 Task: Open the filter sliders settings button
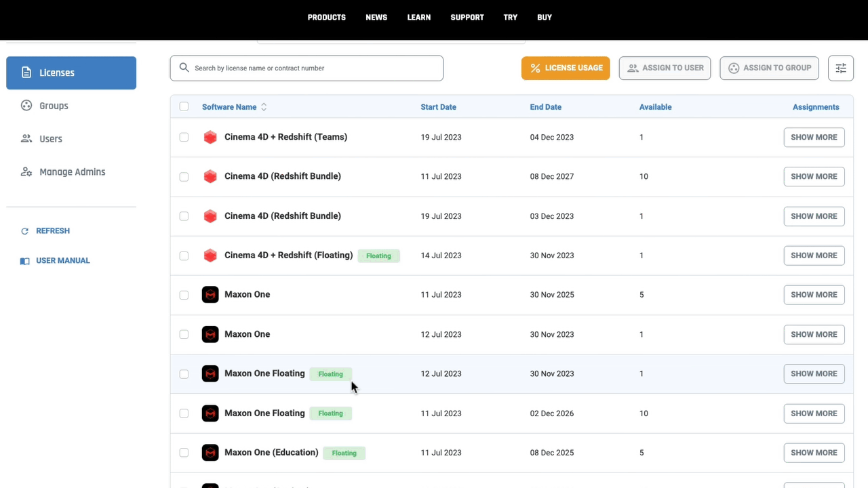[x=841, y=68]
